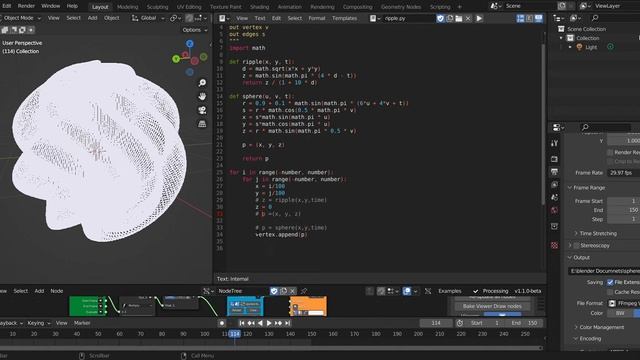This screenshot has width=640, height=360.
Task: Enable Stereoscopy checkbox
Action: [576, 245]
